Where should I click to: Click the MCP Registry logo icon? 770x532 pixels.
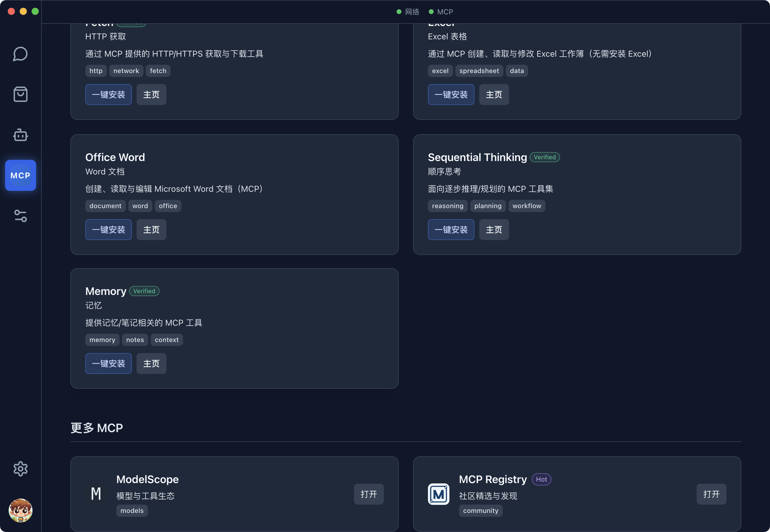(x=438, y=494)
